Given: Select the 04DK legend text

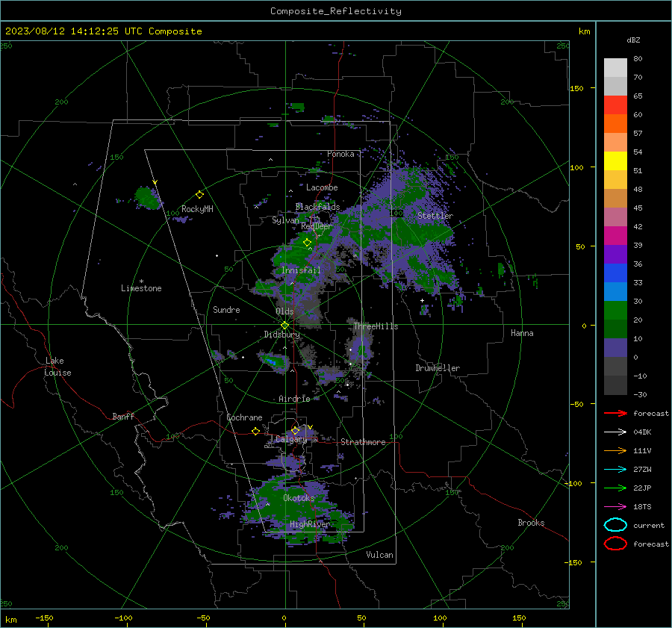Looking at the screenshot, I should (642, 432).
